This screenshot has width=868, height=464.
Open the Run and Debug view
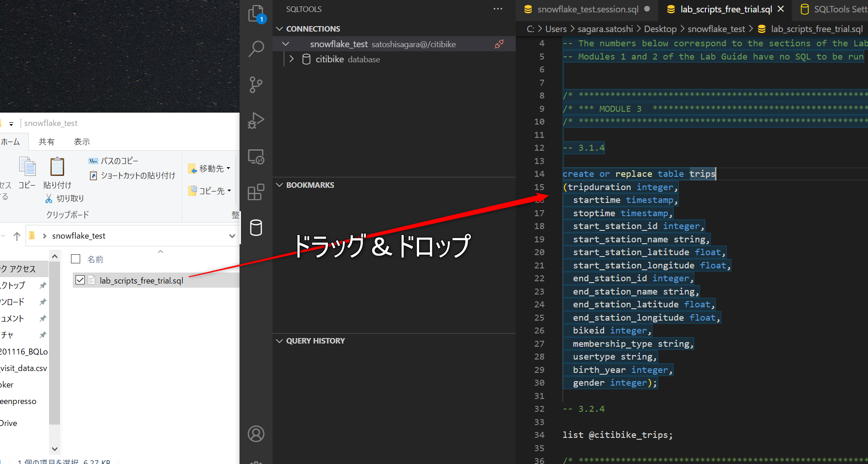256,120
